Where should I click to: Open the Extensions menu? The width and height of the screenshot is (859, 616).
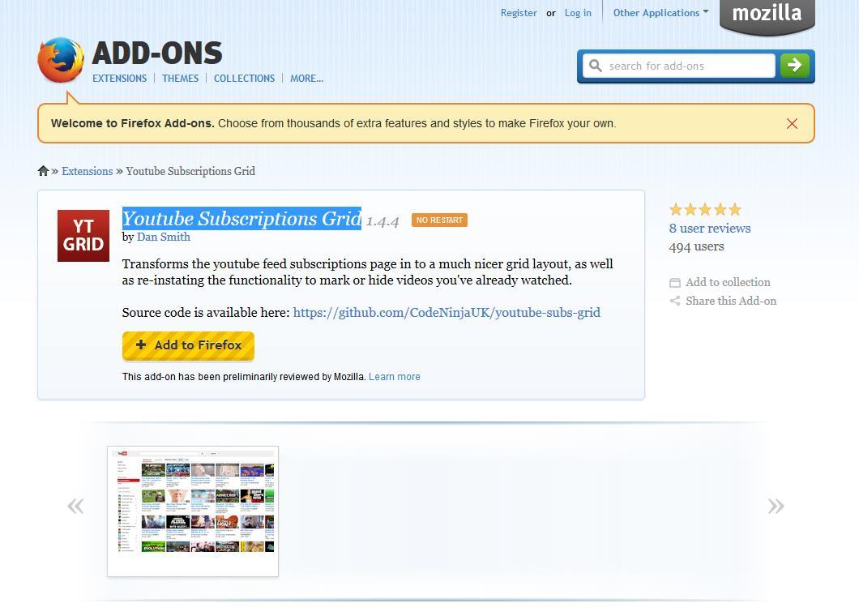[119, 79]
